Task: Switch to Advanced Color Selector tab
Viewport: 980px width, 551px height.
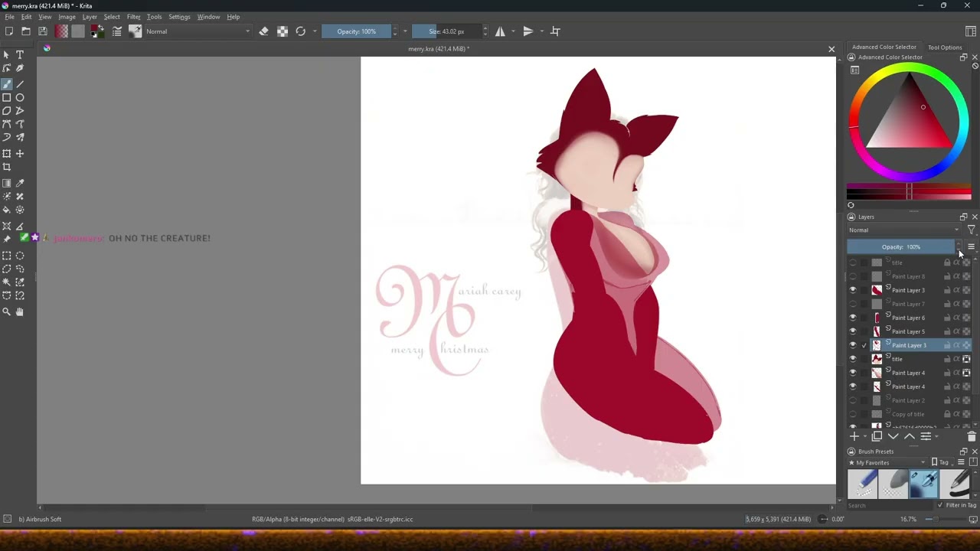Action: tap(884, 47)
